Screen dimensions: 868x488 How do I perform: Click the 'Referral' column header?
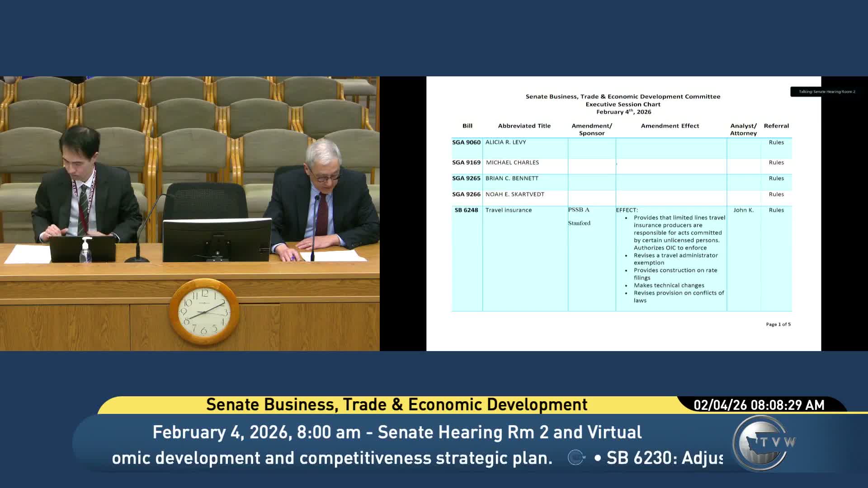point(776,126)
